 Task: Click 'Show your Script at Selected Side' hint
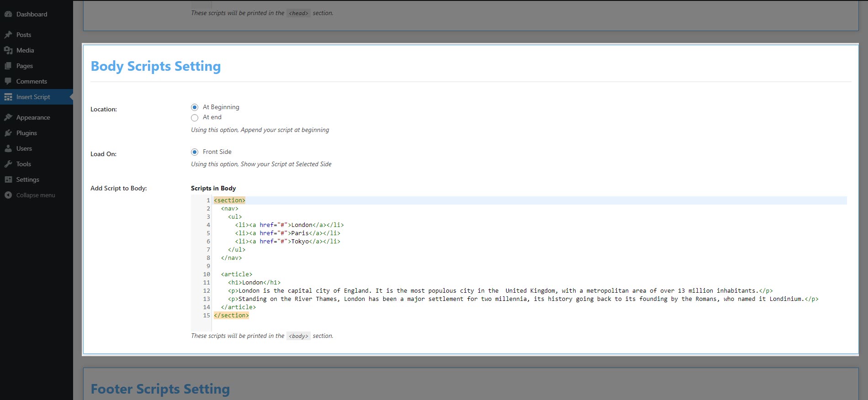pyautogui.click(x=286, y=164)
